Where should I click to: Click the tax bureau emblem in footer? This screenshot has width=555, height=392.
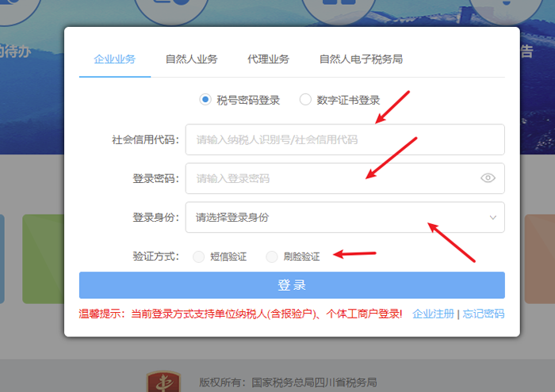click(x=163, y=382)
